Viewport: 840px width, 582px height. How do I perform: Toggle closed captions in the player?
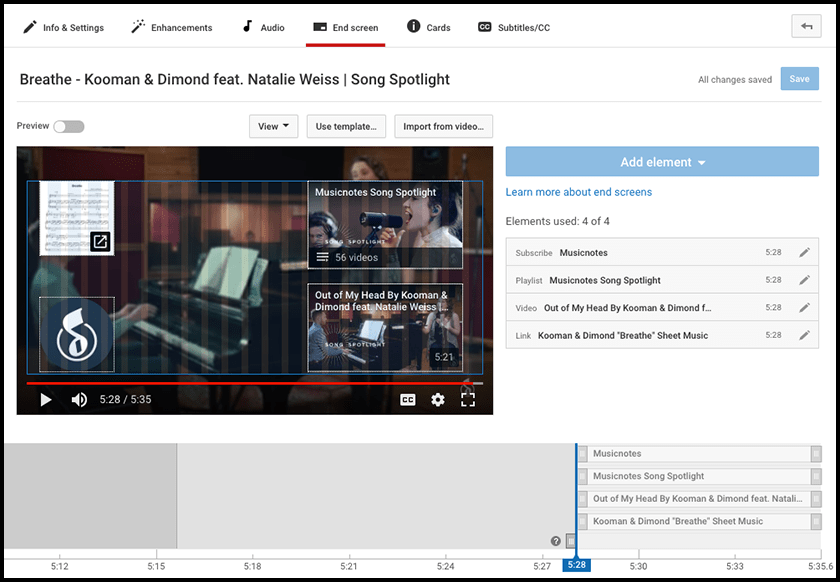pos(408,400)
